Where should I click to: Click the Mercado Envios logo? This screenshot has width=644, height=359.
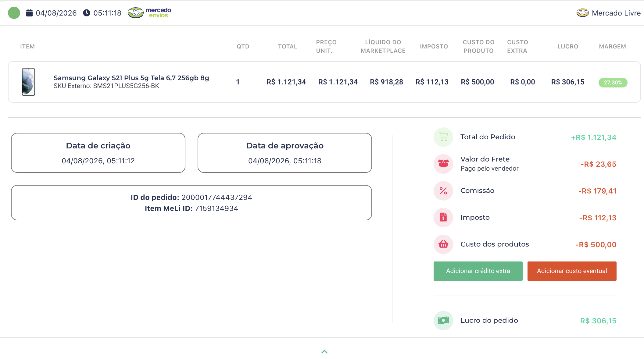click(x=149, y=13)
